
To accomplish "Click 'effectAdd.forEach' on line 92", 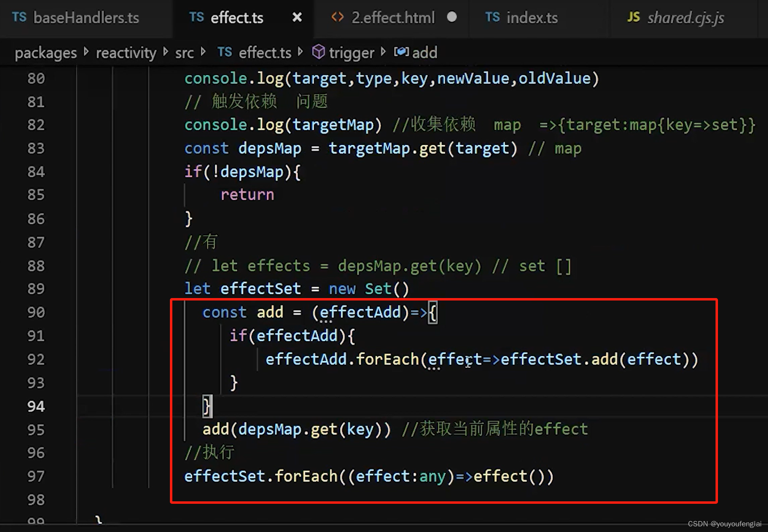I will coord(342,359).
